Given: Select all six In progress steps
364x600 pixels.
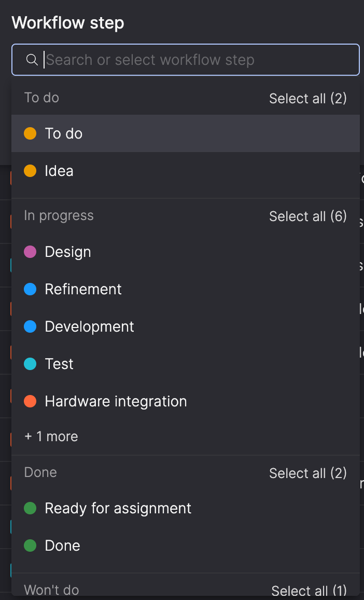Looking at the screenshot, I should coord(307,216).
